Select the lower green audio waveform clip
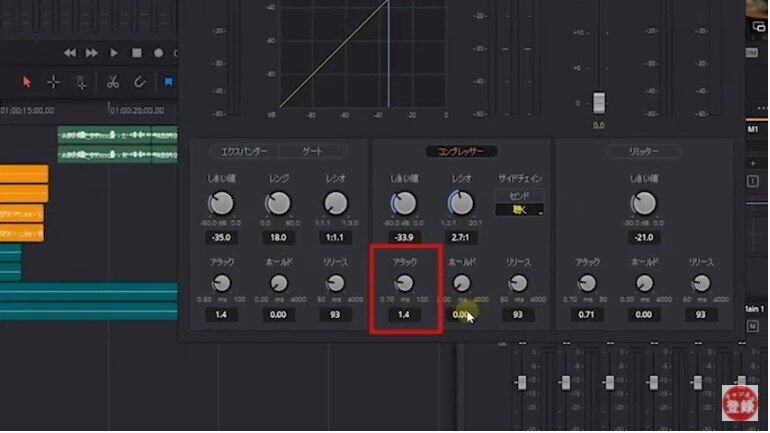 (x=117, y=155)
